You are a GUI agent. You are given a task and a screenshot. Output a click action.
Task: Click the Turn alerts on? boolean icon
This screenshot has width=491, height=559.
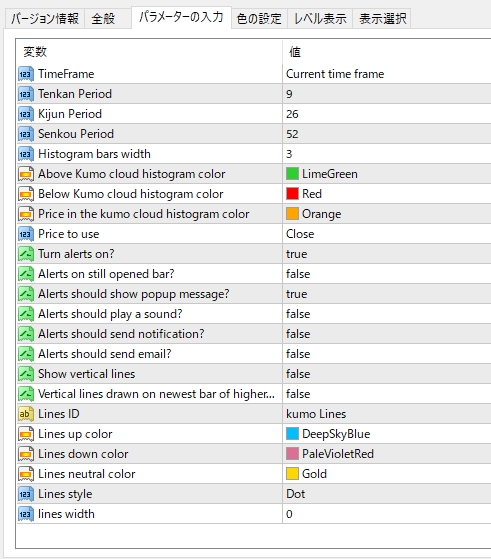click(x=26, y=254)
